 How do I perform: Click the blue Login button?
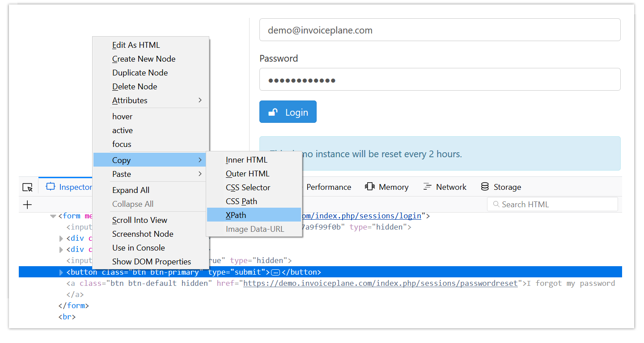pos(288,112)
